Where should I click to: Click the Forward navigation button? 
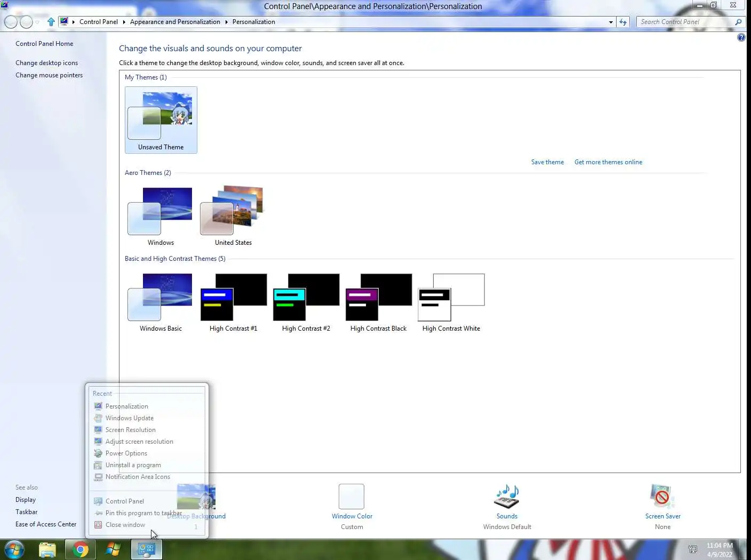click(26, 22)
